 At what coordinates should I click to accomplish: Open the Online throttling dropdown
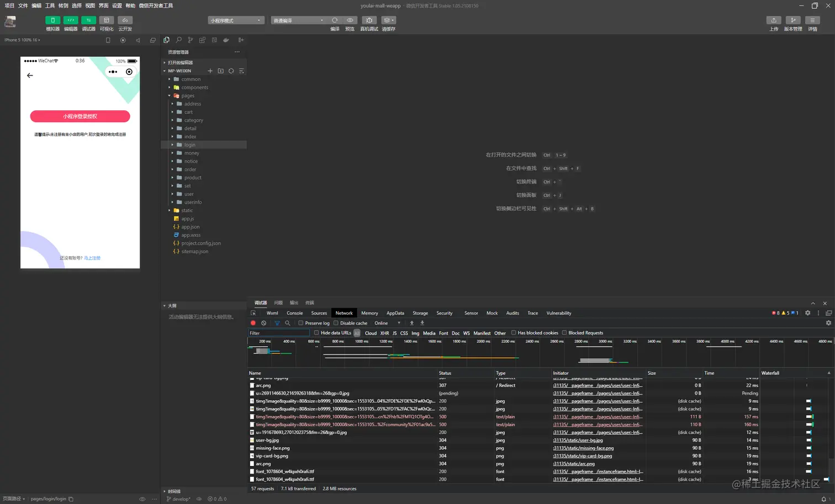pos(387,323)
